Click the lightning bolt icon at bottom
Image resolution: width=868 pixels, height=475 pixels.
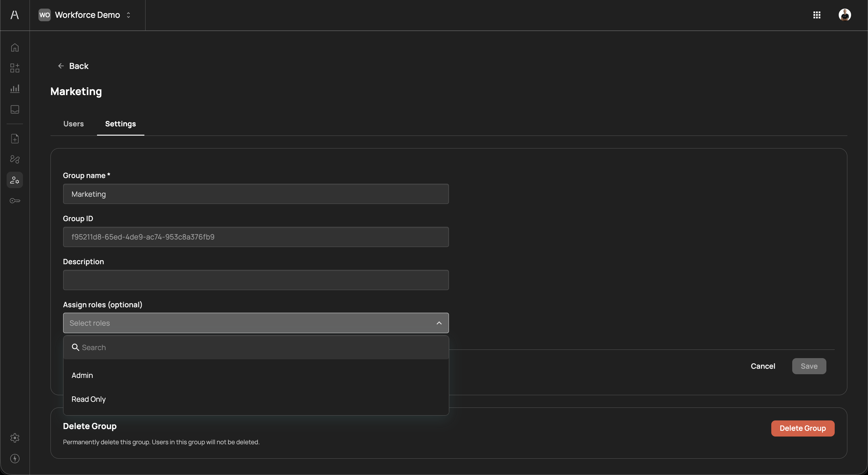tap(15, 458)
